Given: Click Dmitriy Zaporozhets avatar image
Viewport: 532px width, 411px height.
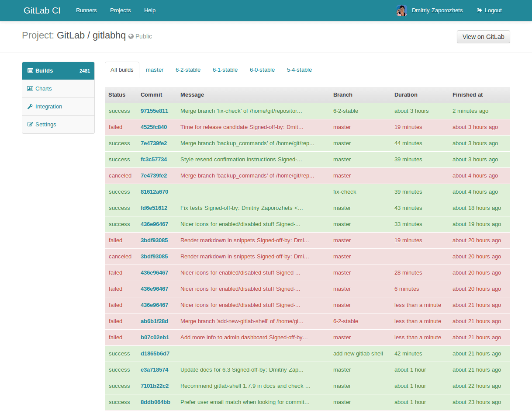Looking at the screenshot, I should pyautogui.click(x=402, y=10).
